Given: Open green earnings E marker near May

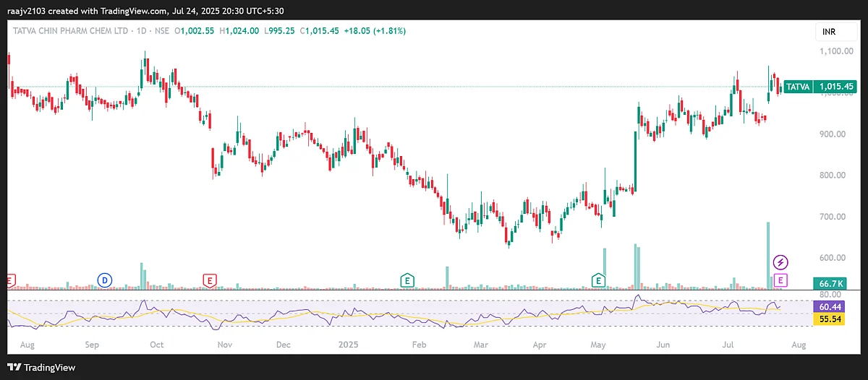Looking at the screenshot, I should [x=598, y=280].
